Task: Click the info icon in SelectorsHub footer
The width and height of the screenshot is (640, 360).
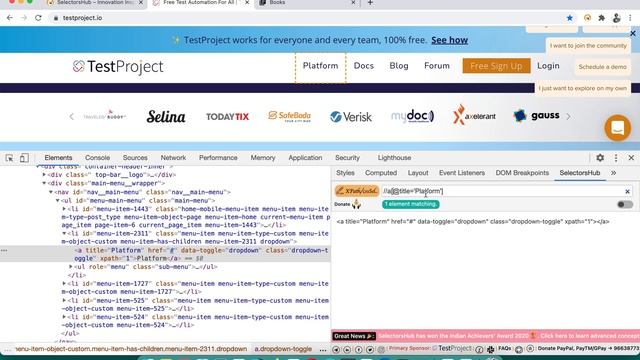Action: tap(479, 349)
